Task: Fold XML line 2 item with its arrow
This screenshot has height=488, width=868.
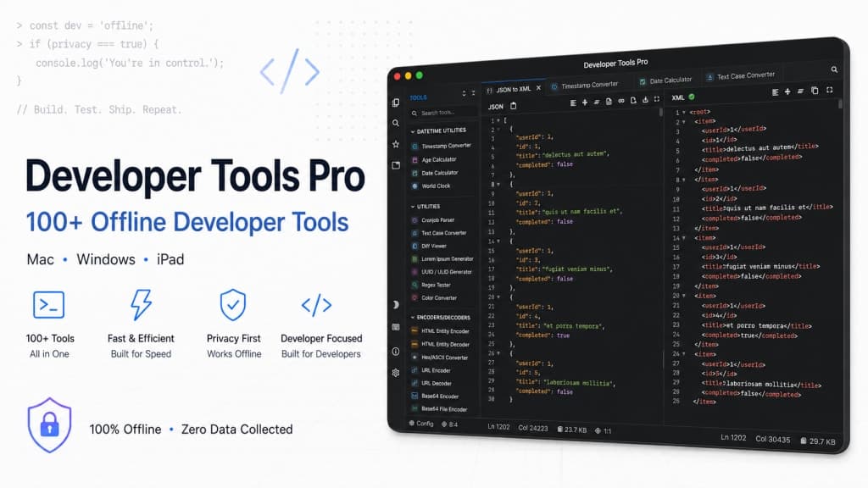Action: pyautogui.click(x=684, y=122)
